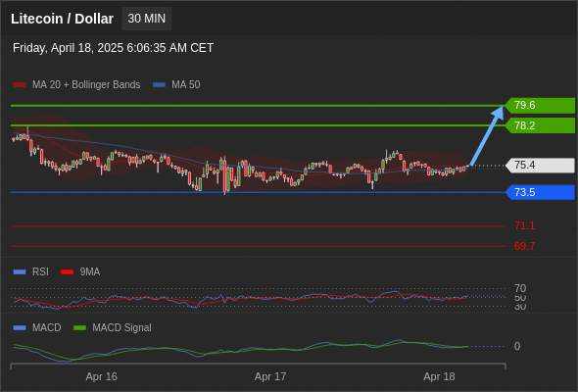Click the MACD zero line label

click(517, 346)
